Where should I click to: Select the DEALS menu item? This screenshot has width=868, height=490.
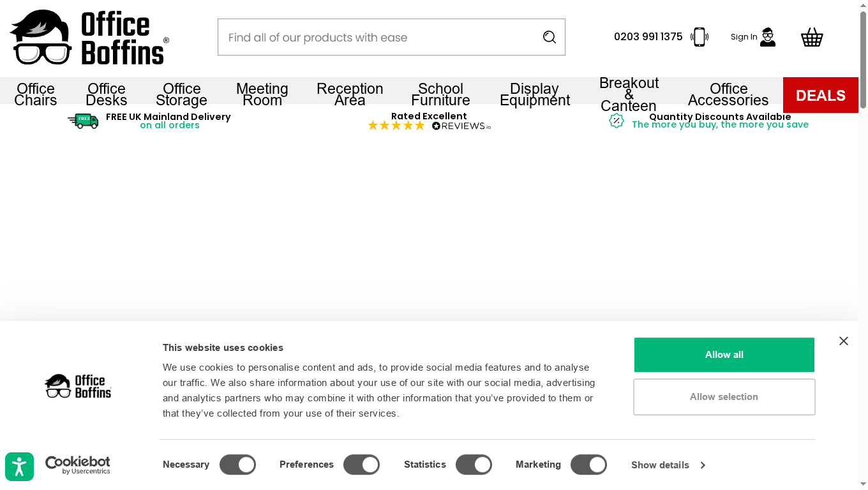[x=820, y=95]
